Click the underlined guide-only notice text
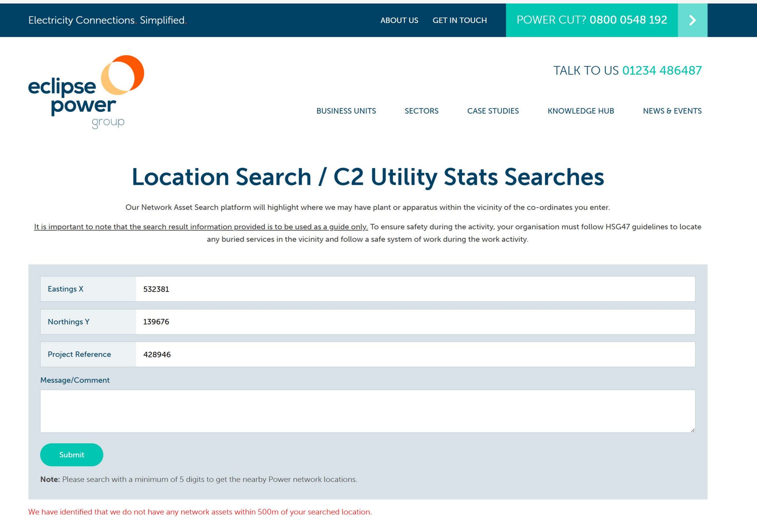Image resolution: width=757 pixels, height=532 pixels. [x=201, y=227]
